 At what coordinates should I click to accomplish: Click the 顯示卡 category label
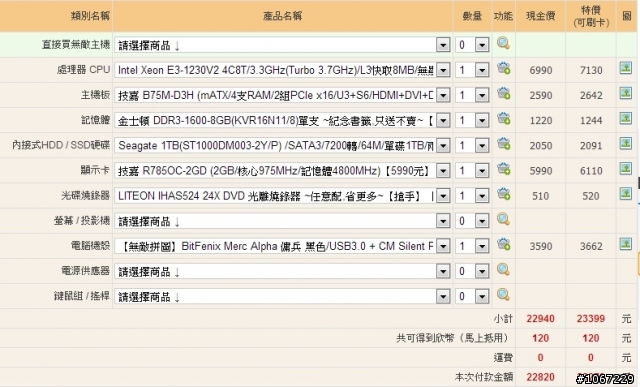pos(95,170)
